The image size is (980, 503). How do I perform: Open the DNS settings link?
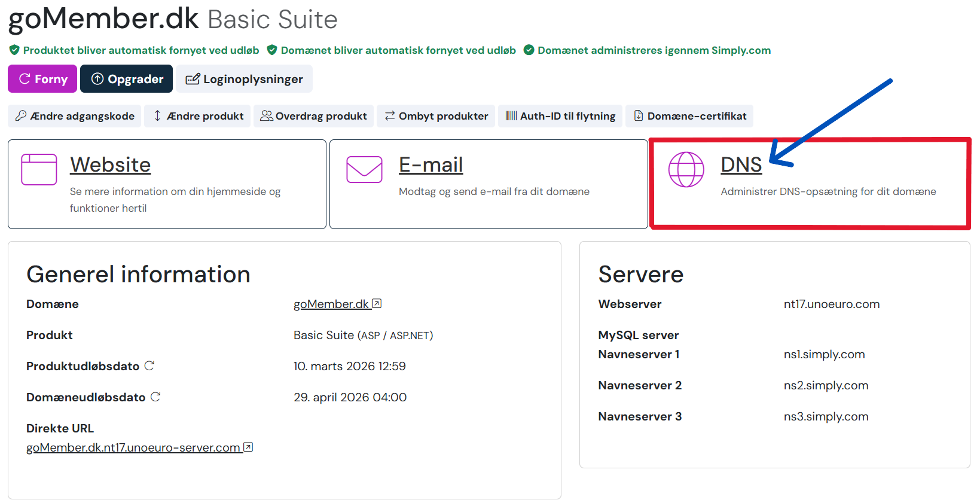click(741, 164)
